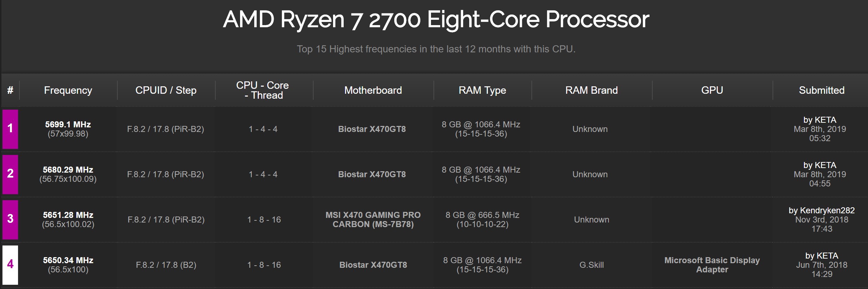Click the RAM Type column header
Image resolution: width=868 pixels, height=289 pixels.
482,90
